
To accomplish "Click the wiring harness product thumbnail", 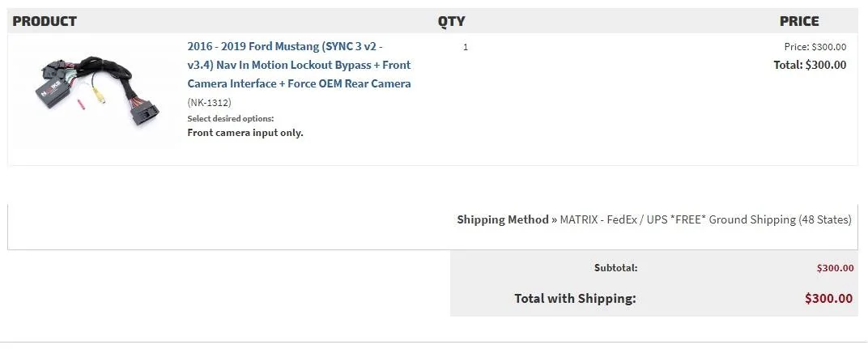I will pyautogui.click(x=97, y=92).
